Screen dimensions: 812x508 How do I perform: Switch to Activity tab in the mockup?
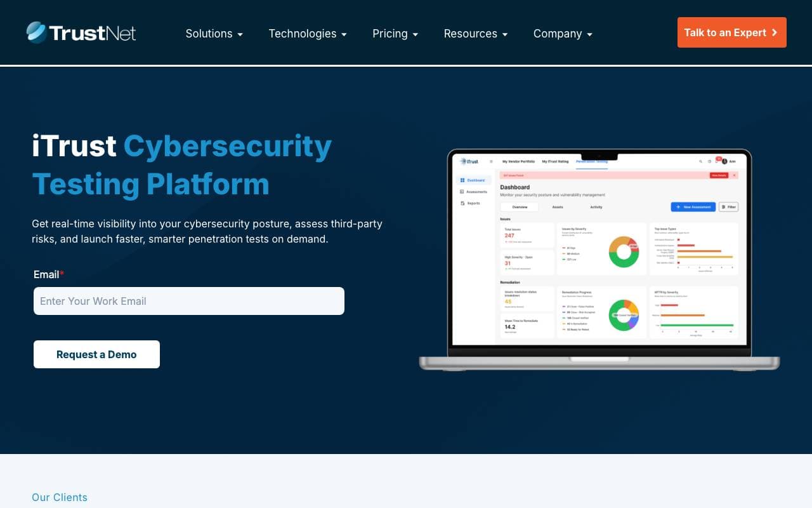596,207
